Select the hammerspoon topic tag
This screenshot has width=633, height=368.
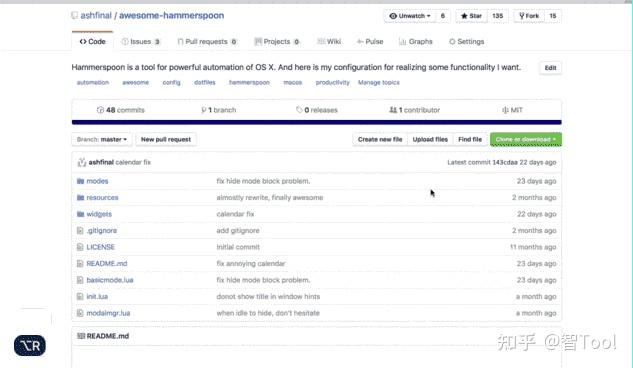[x=249, y=82]
